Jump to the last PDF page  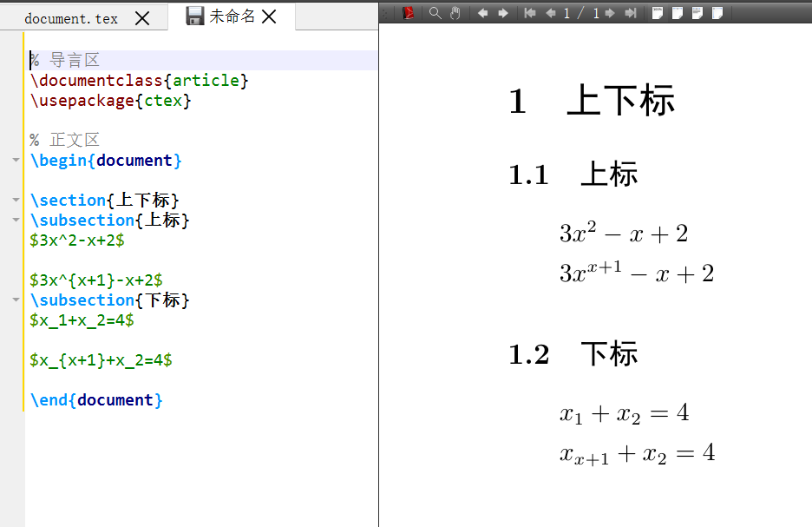(x=630, y=13)
